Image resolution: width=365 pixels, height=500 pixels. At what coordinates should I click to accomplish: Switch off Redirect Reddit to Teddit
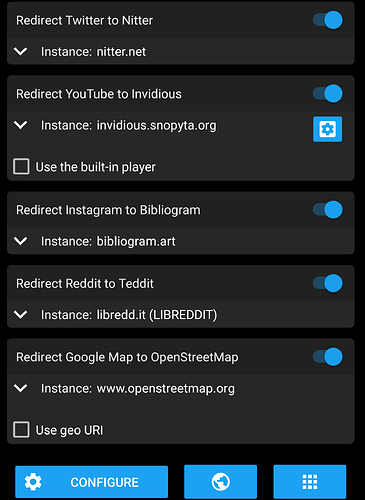(327, 283)
